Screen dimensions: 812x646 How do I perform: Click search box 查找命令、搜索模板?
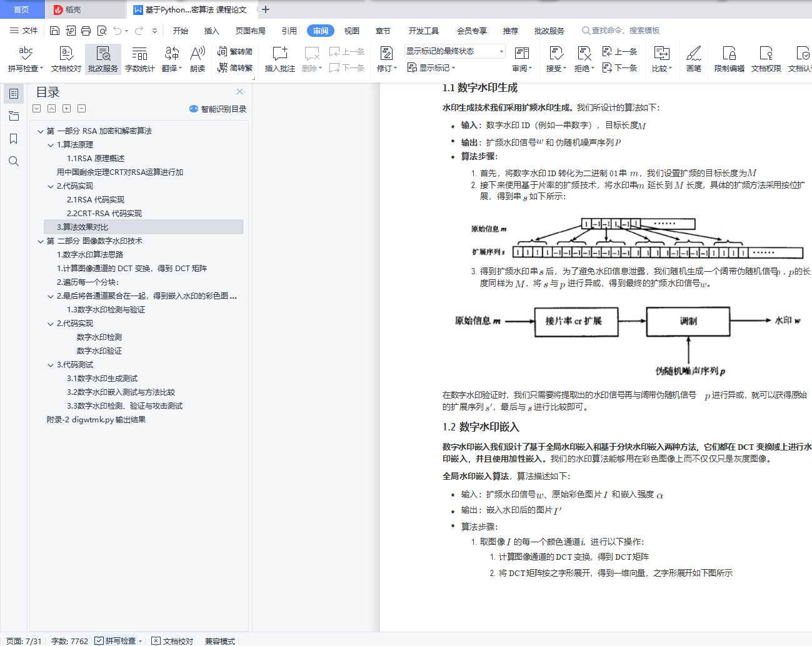point(621,31)
